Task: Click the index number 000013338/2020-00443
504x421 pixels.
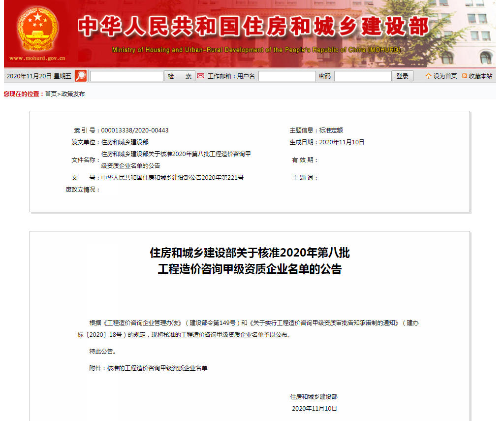Action: [135, 130]
